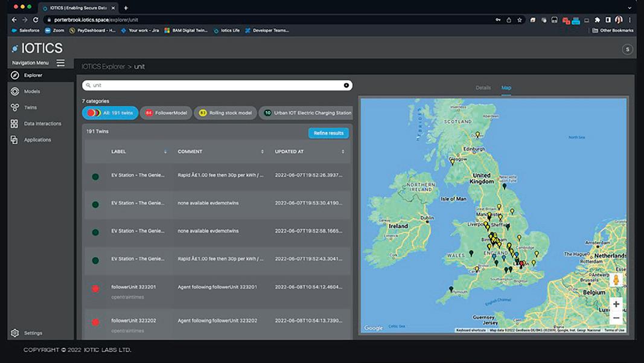This screenshot has height=363, width=644.
Task: Toggle the Rolling stock model filter chip
Action: click(x=225, y=113)
